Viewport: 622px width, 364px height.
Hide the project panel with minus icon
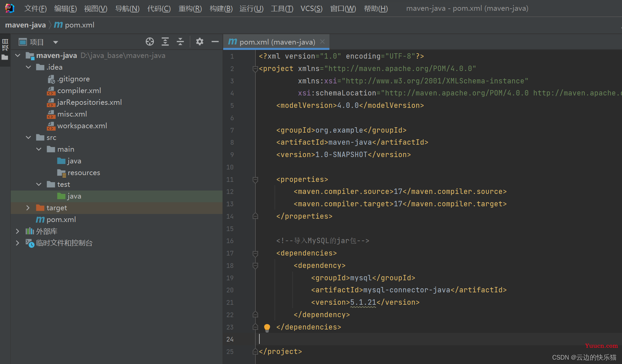coord(215,42)
